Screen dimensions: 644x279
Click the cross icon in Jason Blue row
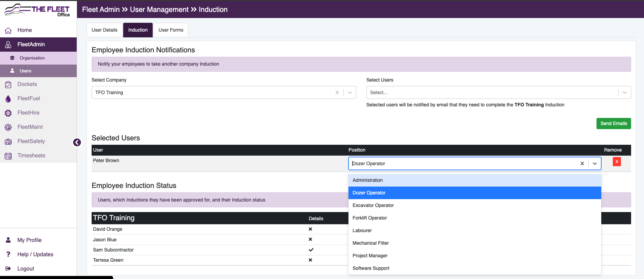click(310, 239)
